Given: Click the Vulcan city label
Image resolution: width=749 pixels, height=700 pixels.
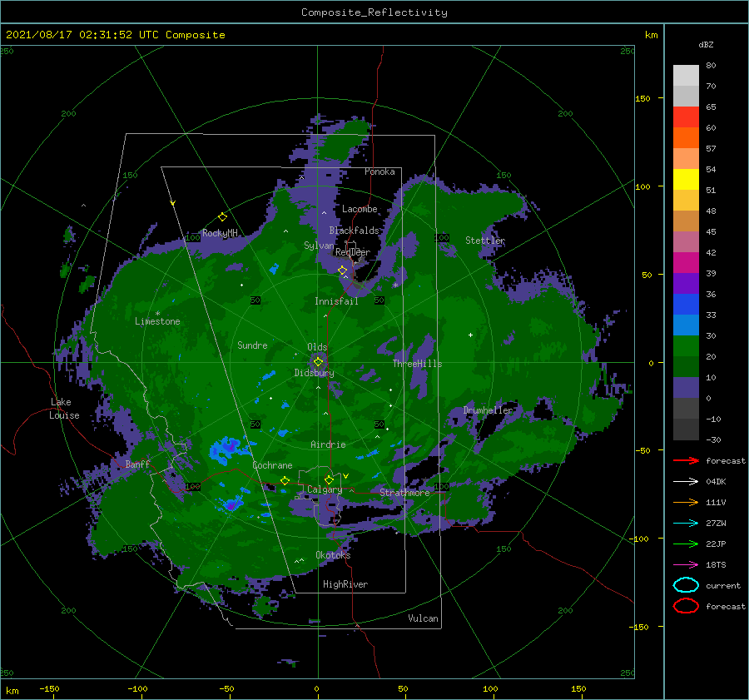Looking at the screenshot, I should coord(423,618).
